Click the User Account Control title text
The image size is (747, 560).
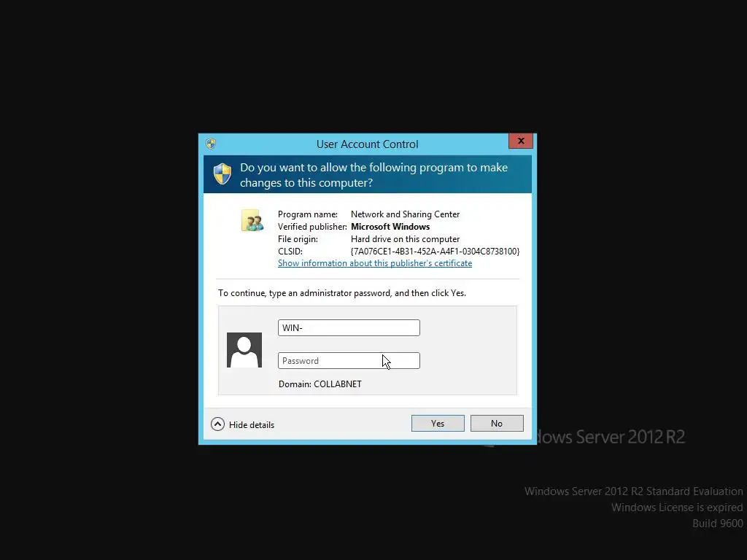[368, 144]
